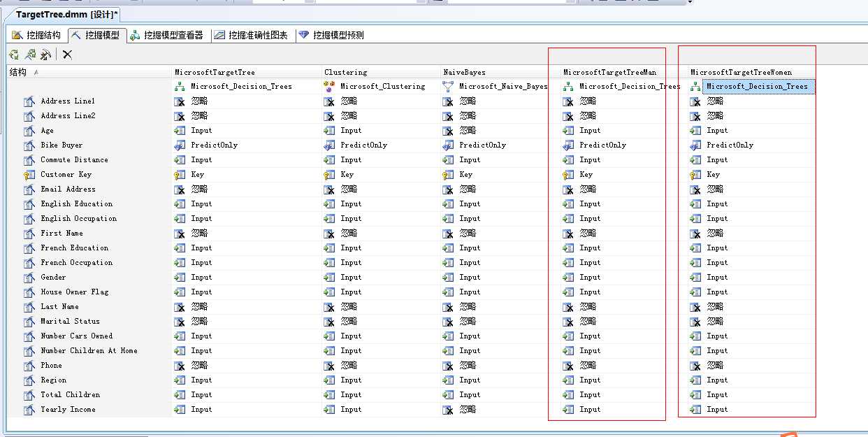Select the Clustering column header
The height and width of the screenshot is (437, 868).
click(x=381, y=72)
